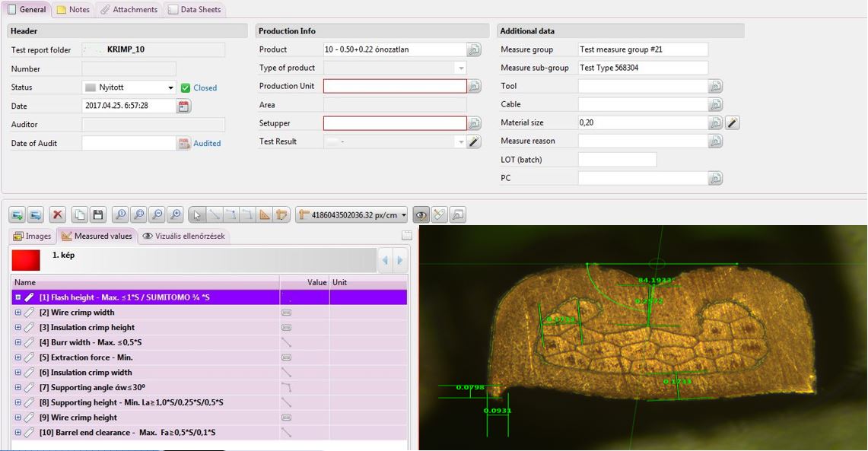Open the calendar picker next to Date
Viewport: 868px width, 451px height.
pyautogui.click(x=184, y=106)
